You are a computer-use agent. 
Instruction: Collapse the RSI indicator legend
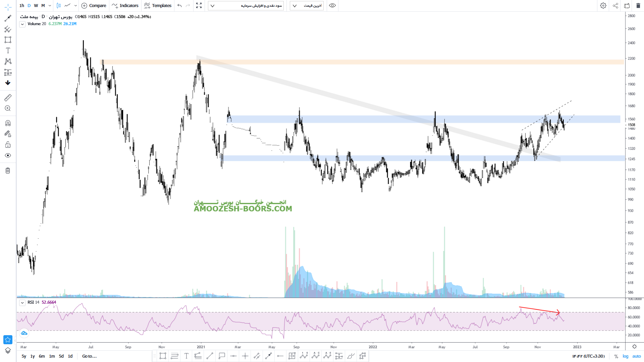[x=22, y=303]
